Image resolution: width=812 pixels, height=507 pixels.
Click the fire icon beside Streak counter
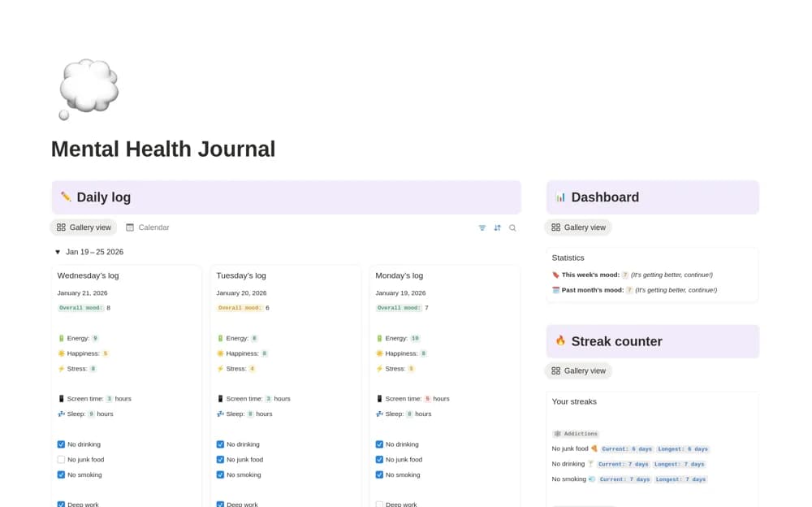(x=560, y=340)
